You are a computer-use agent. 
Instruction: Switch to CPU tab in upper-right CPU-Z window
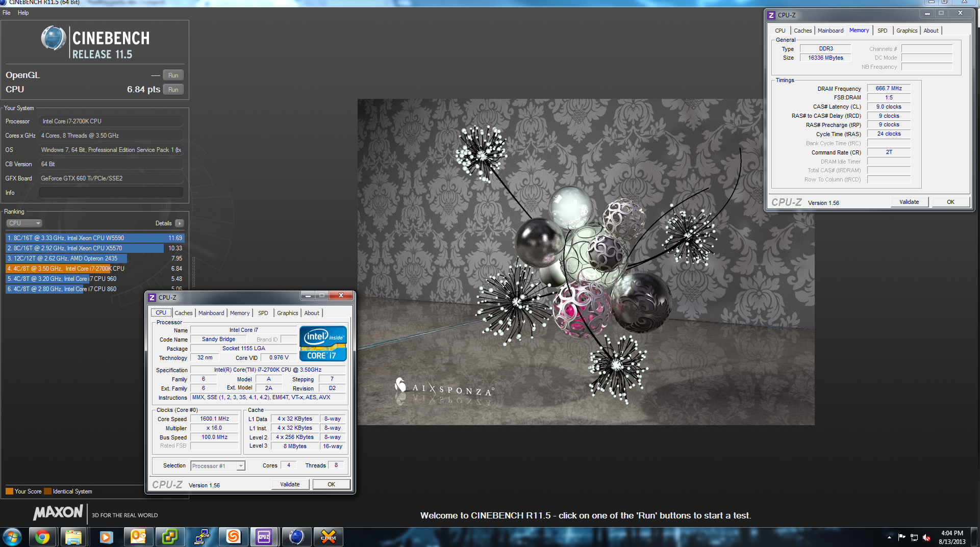781,31
